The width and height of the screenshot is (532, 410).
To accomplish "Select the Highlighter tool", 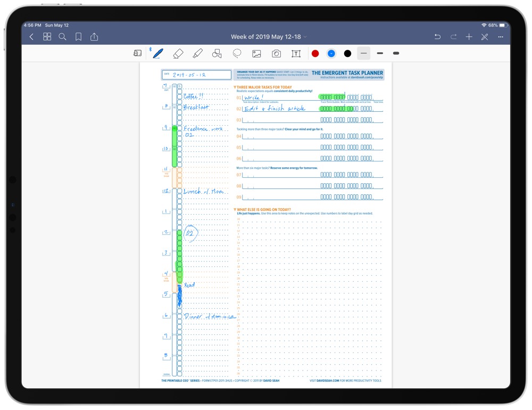I will pyautogui.click(x=197, y=53).
